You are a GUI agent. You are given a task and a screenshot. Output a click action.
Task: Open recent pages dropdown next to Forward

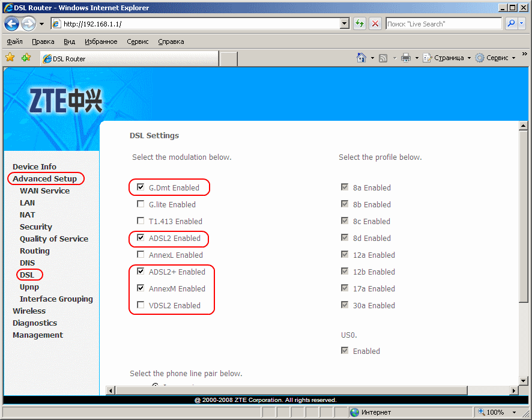click(42, 24)
